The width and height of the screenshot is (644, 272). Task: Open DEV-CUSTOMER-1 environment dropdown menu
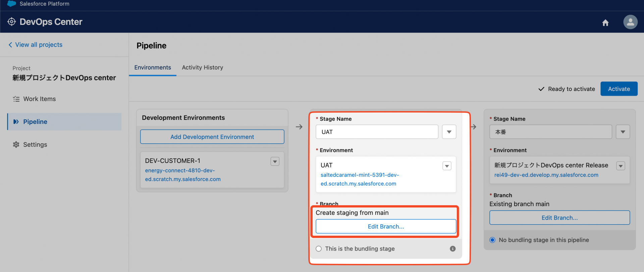pyautogui.click(x=275, y=162)
